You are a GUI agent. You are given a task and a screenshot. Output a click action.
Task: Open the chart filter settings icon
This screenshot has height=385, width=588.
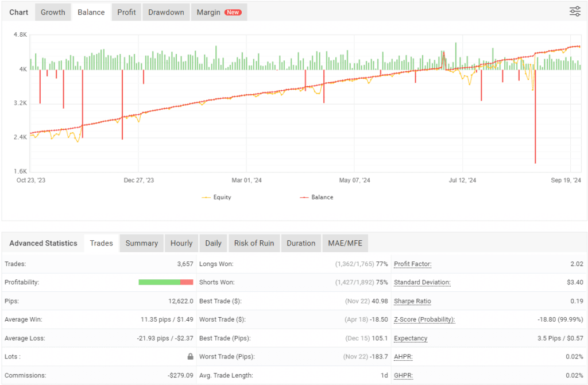575,10
